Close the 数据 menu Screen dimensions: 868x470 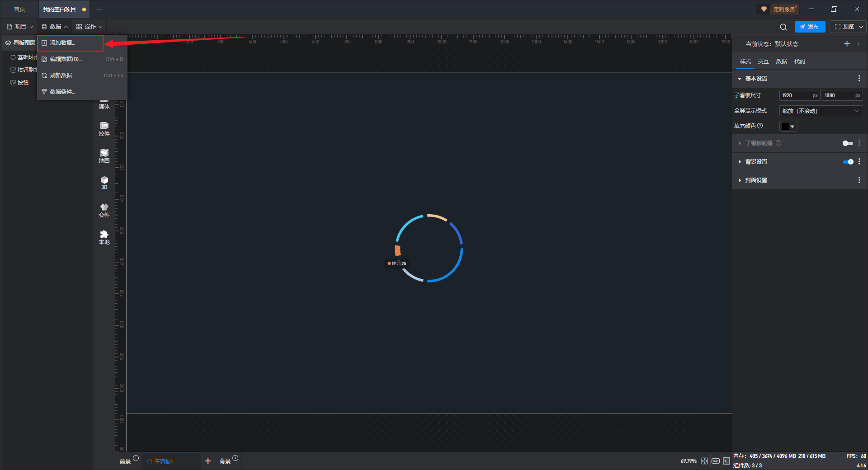pyautogui.click(x=55, y=27)
